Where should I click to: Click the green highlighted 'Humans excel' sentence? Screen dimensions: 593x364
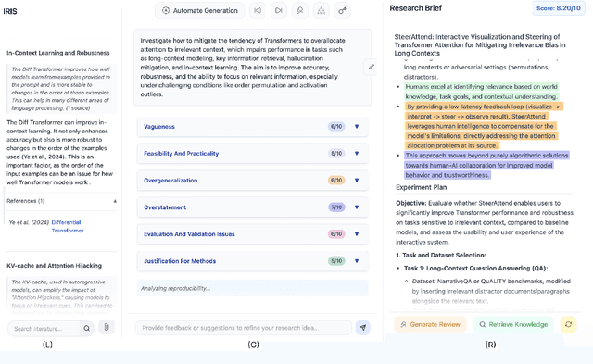click(x=481, y=92)
